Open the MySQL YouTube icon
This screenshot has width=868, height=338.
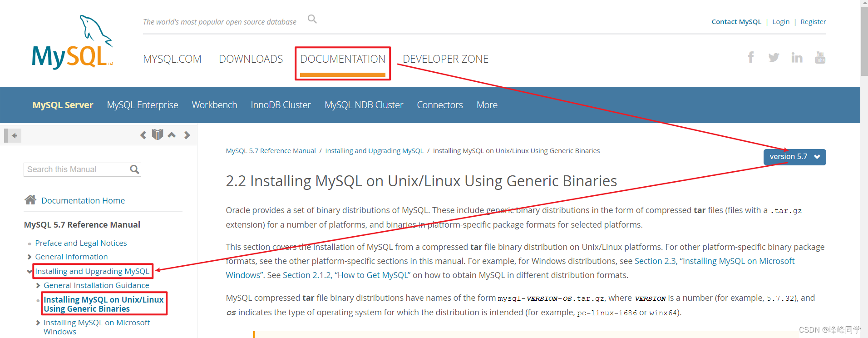click(x=820, y=57)
